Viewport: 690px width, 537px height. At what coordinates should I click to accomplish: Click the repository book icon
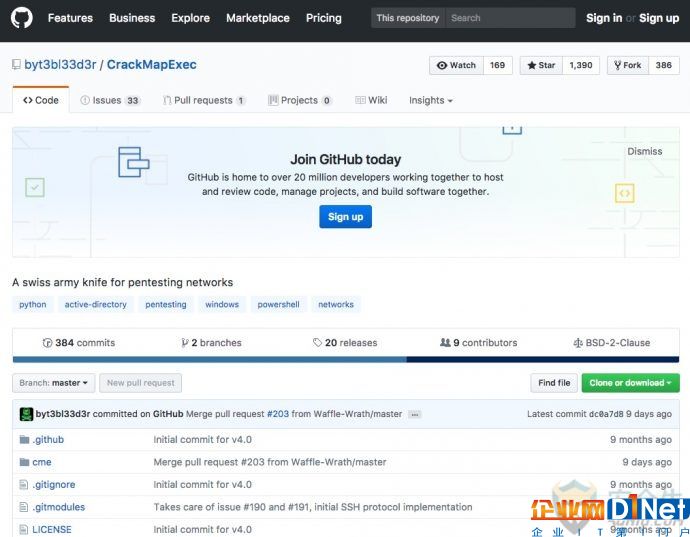coord(16,65)
